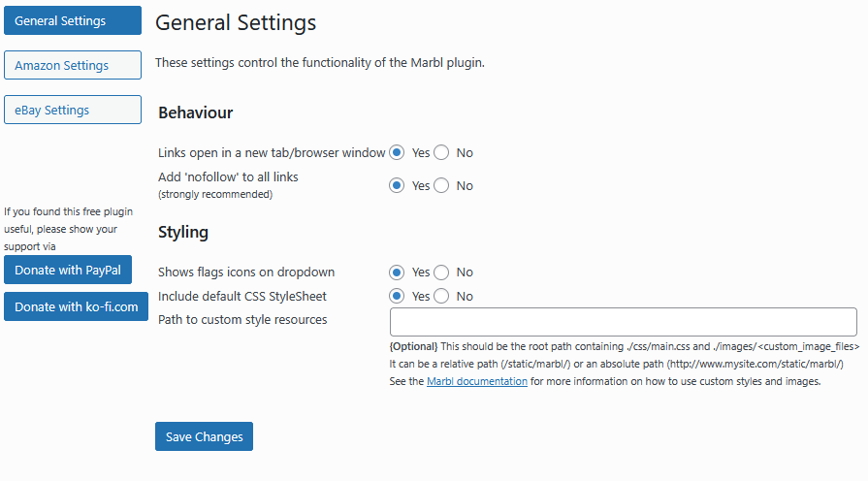Enable 'nofollow' on all links (Yes)
This screenshot has height=481, width=868.
point(397,185)
